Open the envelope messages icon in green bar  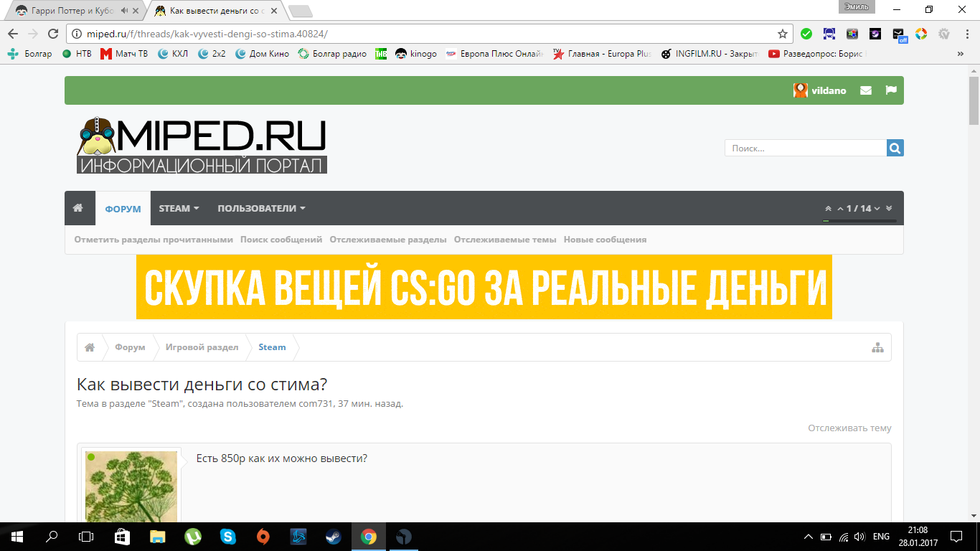(866, 90)
